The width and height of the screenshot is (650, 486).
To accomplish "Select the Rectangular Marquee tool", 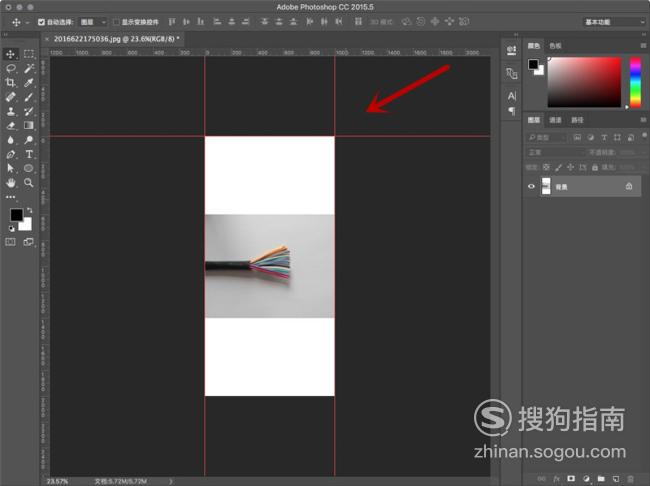I will [x=29, y=54].
